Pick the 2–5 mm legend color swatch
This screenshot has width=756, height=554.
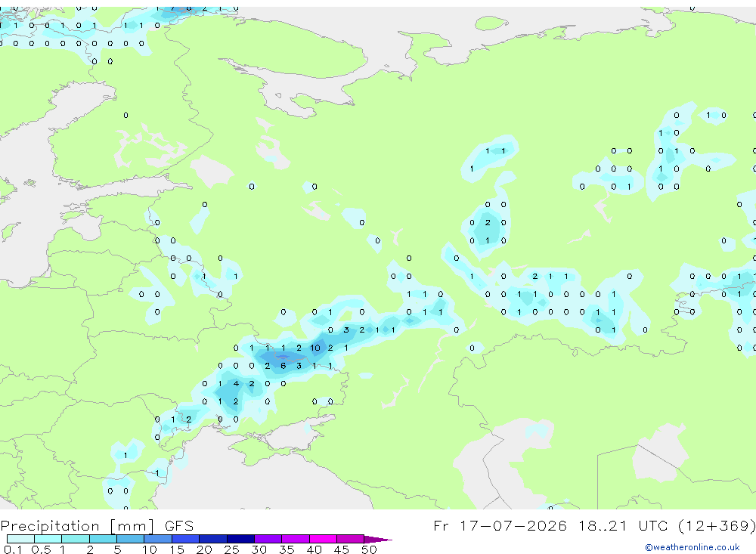click(x=103, y=539)
